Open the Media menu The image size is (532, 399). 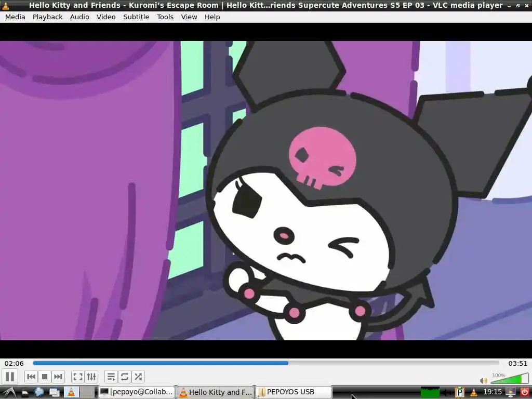[15, 17]
